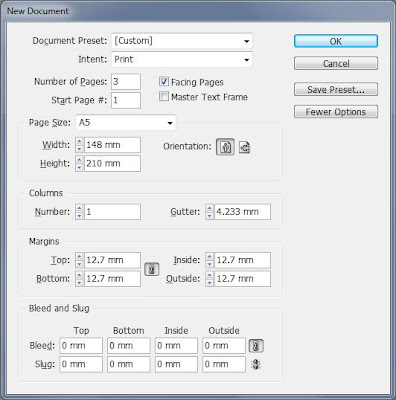Viewport: 396px width, 400px height.
Task: Toggle the slug chain-link icon
Action: 256,364
